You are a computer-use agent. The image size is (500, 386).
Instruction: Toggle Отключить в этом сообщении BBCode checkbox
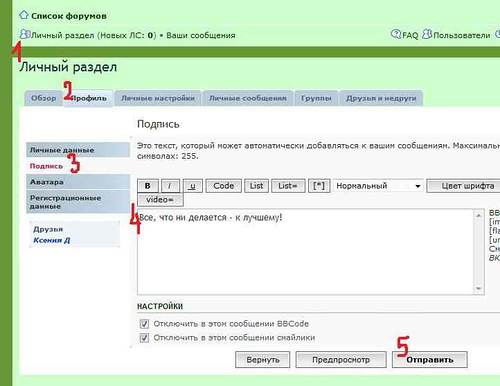144,324
